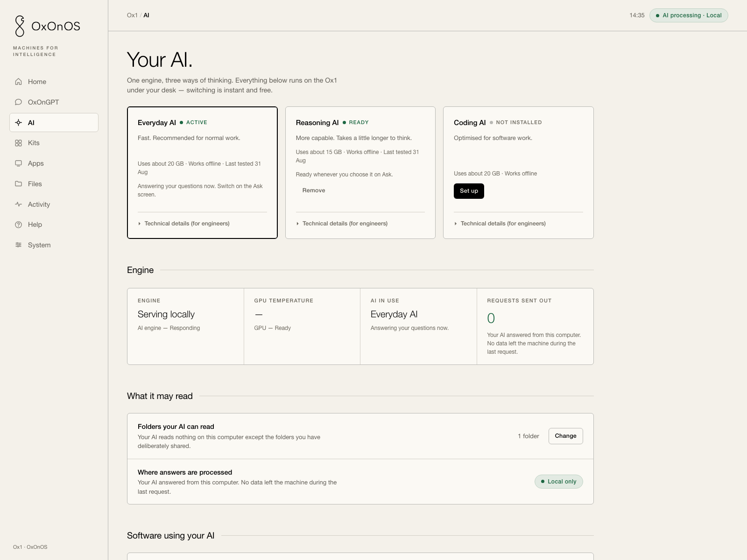Screen dimensions: 747x560
Task: Set up the Coding AI
Action: pyautogui.click(x=469, y=191)
